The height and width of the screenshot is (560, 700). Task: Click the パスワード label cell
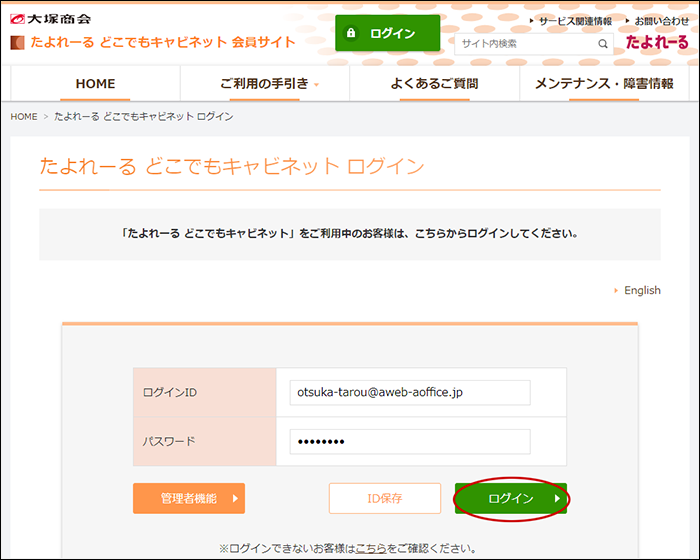tap(204, 442)
